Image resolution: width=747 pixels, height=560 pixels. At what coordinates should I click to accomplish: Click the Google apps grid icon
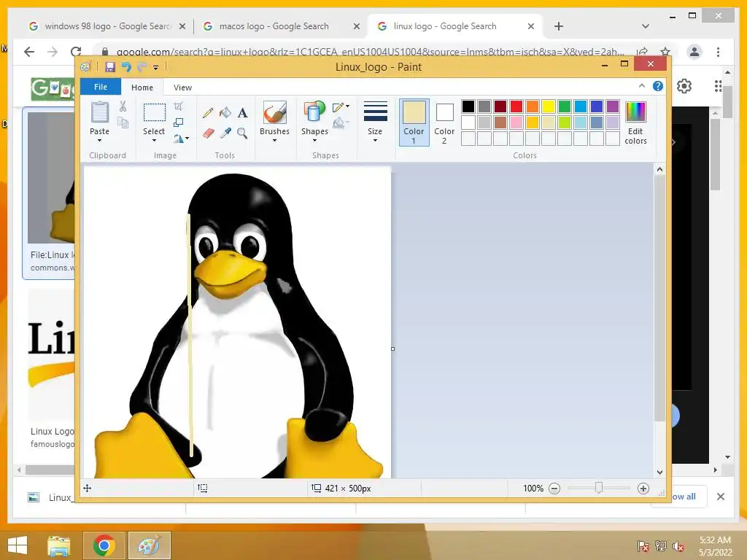718,86
